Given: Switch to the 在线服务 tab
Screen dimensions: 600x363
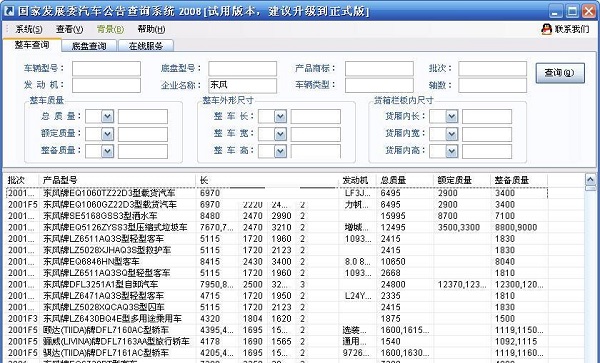Looking at the screenshot, I should click(146, 46).
